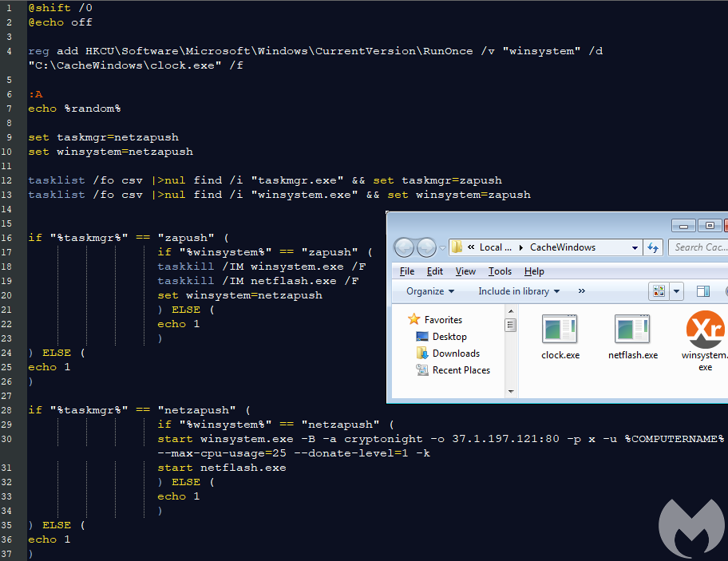Viewport: 728px width, 561px height.
Task: Click the Desktop icon in Favorites
Action: [422, 337]
